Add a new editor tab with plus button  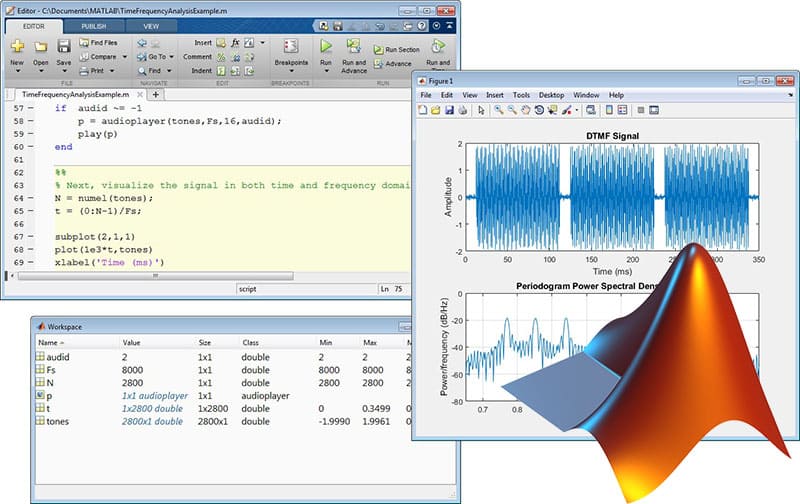[156, 94]
